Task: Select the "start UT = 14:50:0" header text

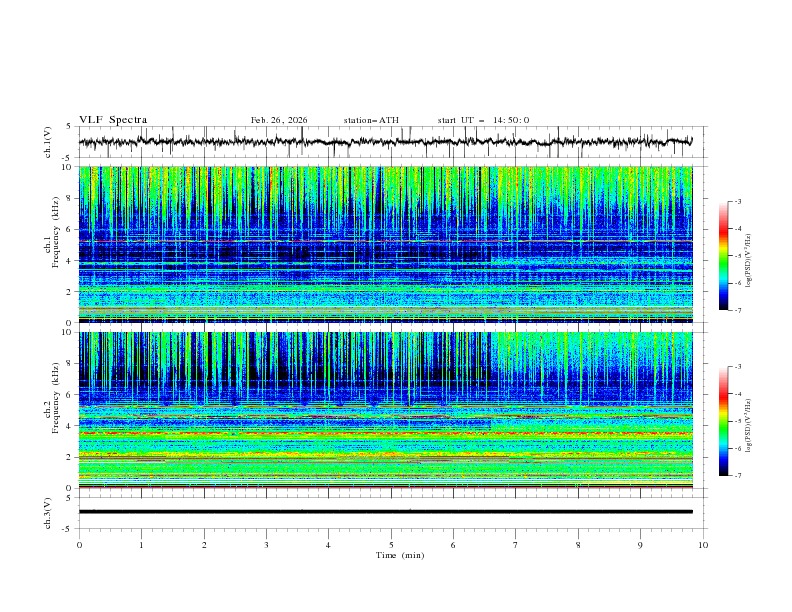Action: [x=483, y=120]
